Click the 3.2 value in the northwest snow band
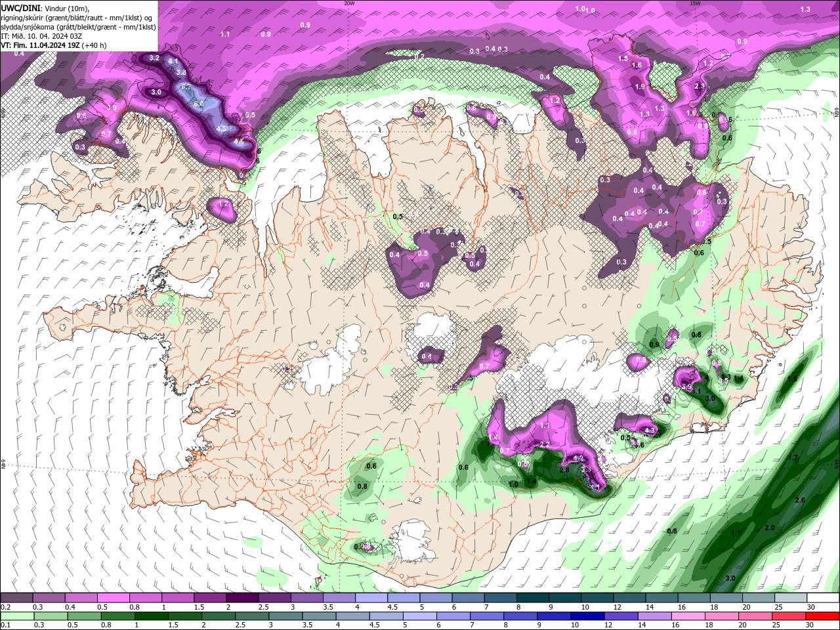Screen dimensions: 840x630 point(154,58)
